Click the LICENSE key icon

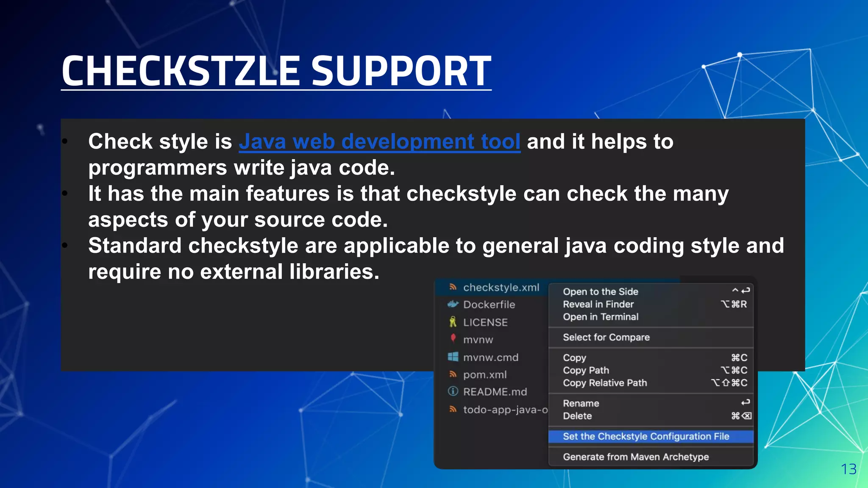pos(453,322)
